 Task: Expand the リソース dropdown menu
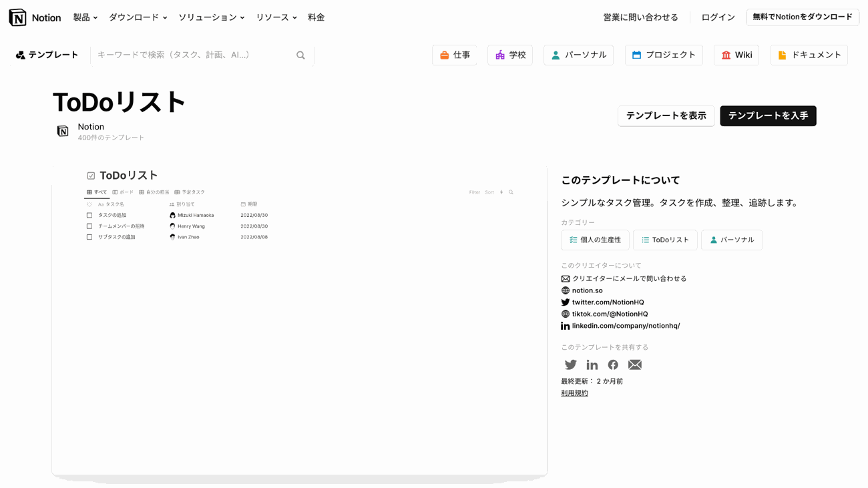(x=276, y=17)
